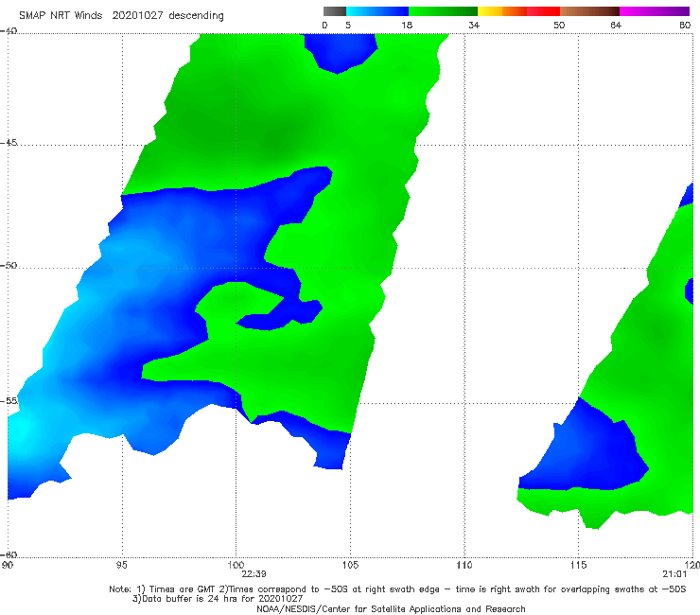Click the color bar label '5'
The height and width of the screenshot is (615, 700).
(x=348, y=26)
